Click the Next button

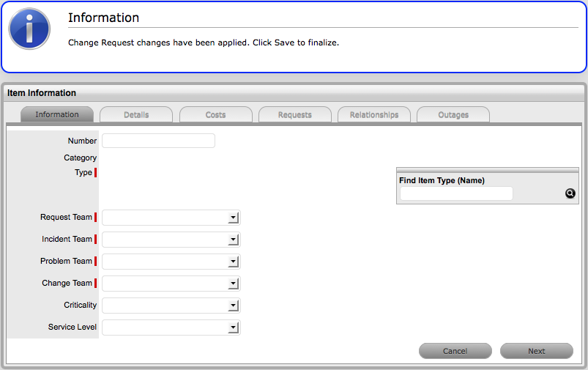(536, 351)
